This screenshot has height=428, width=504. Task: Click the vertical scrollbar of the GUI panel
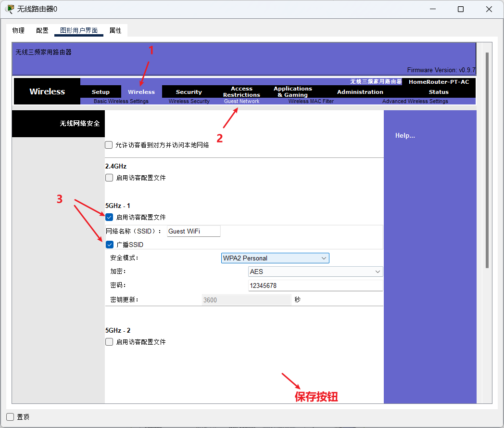point(487,160)
